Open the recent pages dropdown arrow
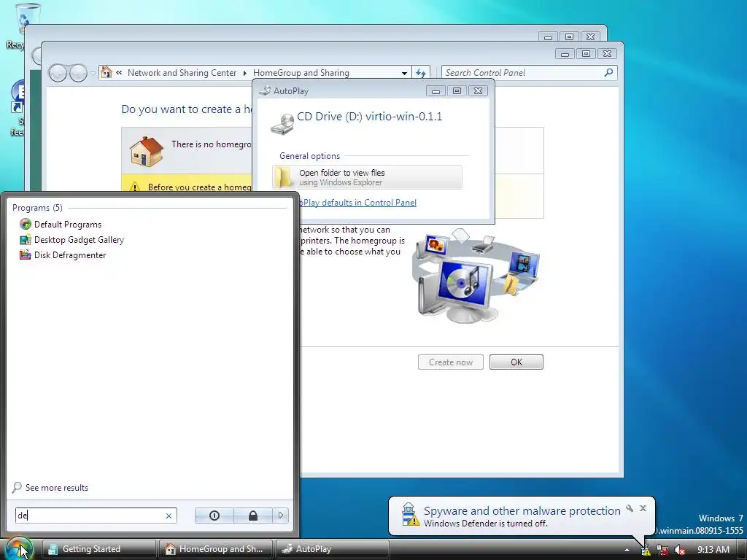 point(93,74)
